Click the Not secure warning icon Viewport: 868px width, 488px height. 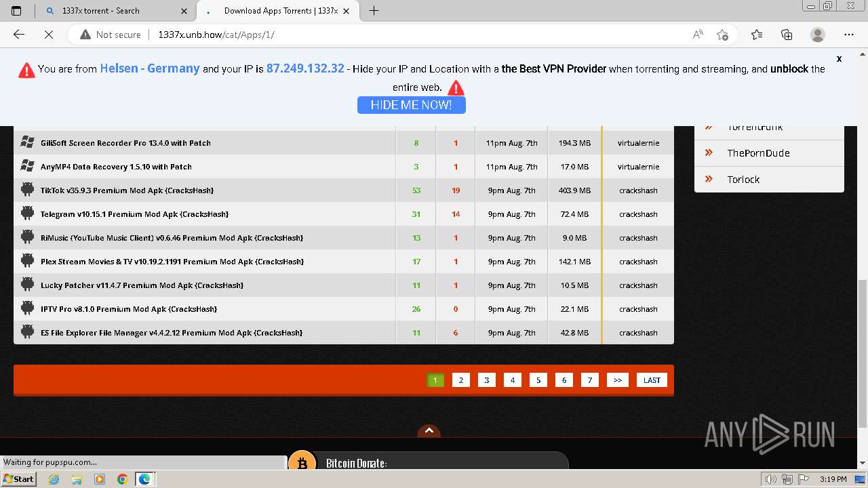click(85, 35)
